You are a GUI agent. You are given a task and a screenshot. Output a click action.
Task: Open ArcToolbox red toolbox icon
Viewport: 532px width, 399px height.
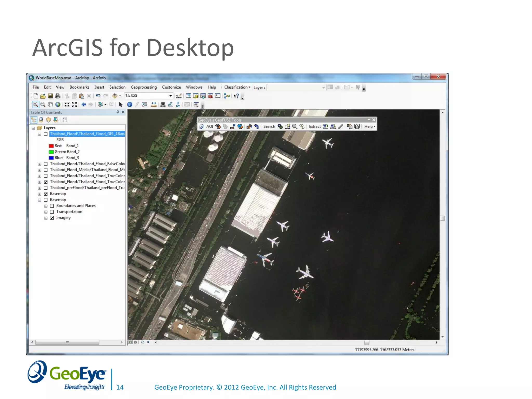(x=210, y=96)
